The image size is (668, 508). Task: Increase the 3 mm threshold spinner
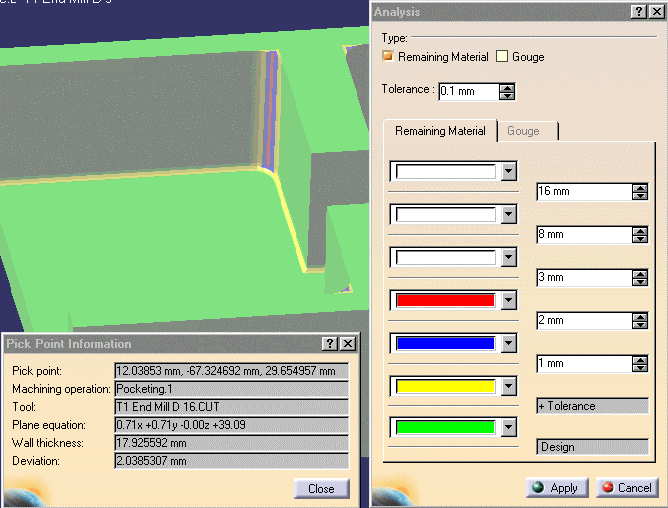pos(640,273)
